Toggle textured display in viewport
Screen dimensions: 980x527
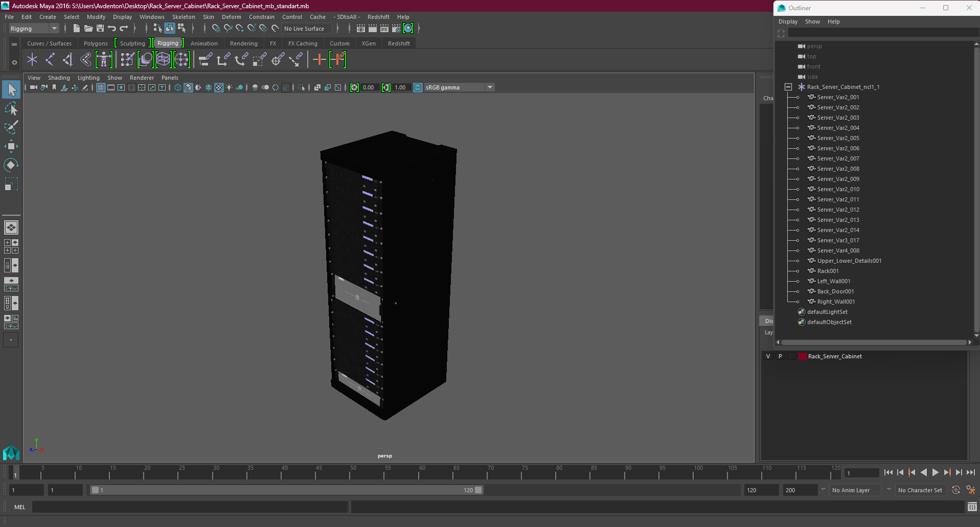click(x=219, y=87)
